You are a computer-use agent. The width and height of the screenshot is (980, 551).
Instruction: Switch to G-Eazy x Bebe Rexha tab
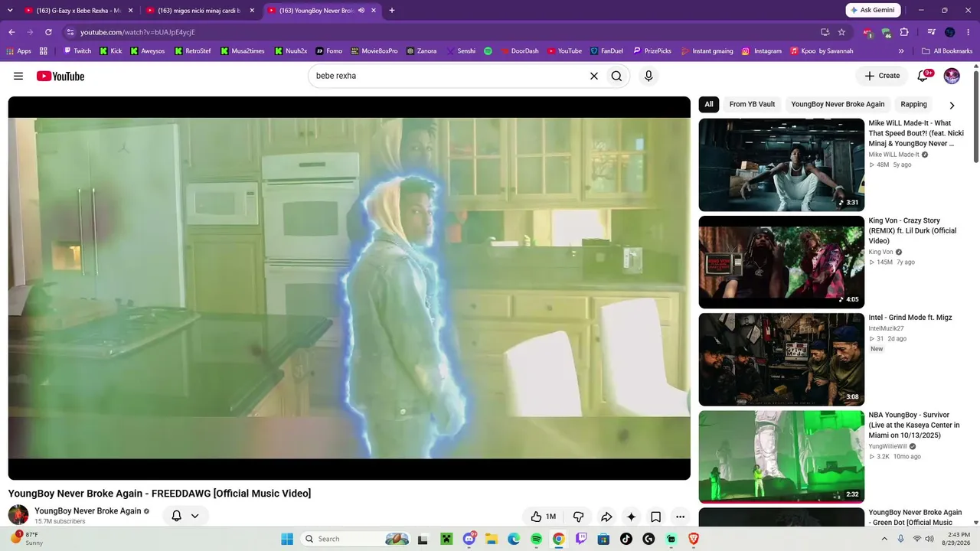tap(79, 11)
